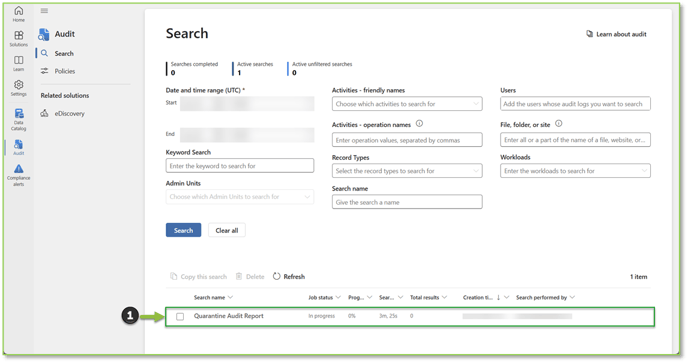
Task: Open the Data Catalog icon
Action: (x=19, y=113)
